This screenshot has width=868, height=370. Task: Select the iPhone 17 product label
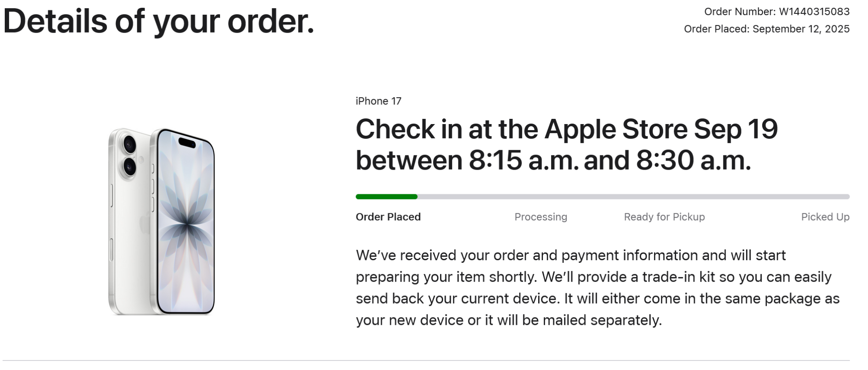tap(379, 101)
